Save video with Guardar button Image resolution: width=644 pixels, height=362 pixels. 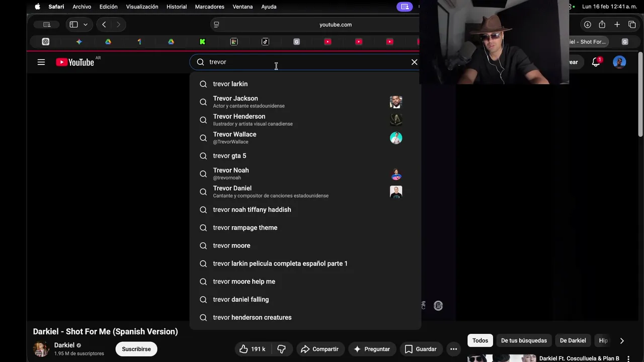point(421,349)
